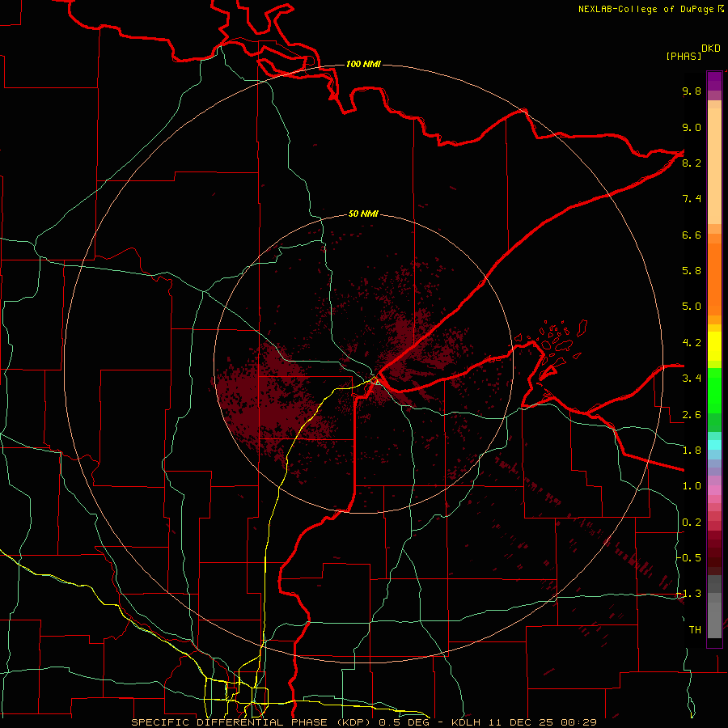Click the cyan segment of the color bar
The height and width of the screenshot is (728, 728).
(x=714, y=445)
